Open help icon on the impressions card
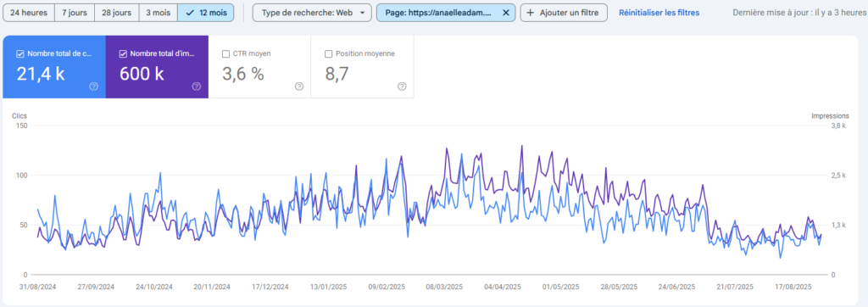868x307 pixels. click(x=197, y=87)
